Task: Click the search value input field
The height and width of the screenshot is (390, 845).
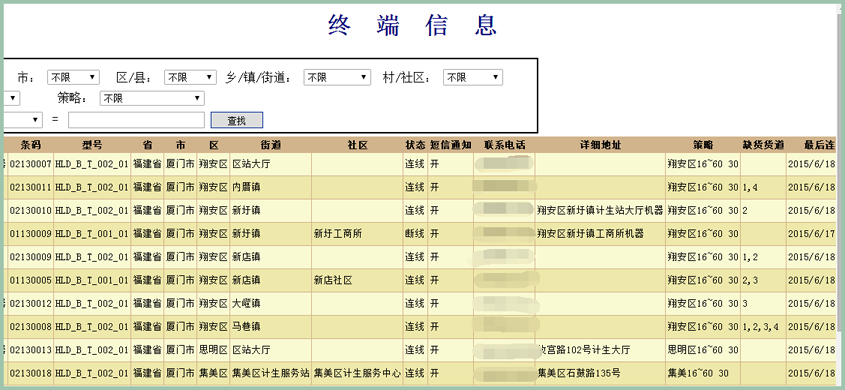Action: 136,120
